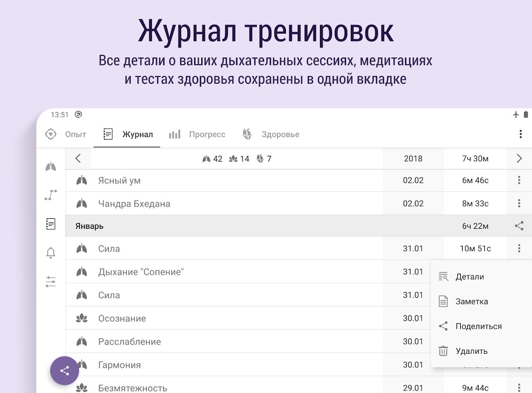This screenshot has width=532, height=393.
Task: Switch to the Журнал tab
Action: (x=127, y=134)
